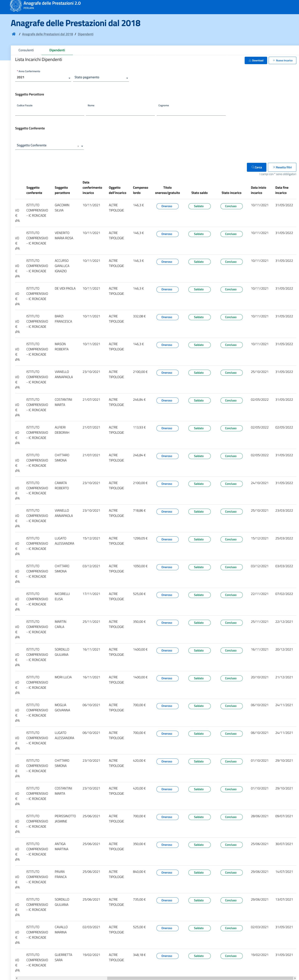
Task: Click the home icon in breadcrumb
Action: pos(14,34)
